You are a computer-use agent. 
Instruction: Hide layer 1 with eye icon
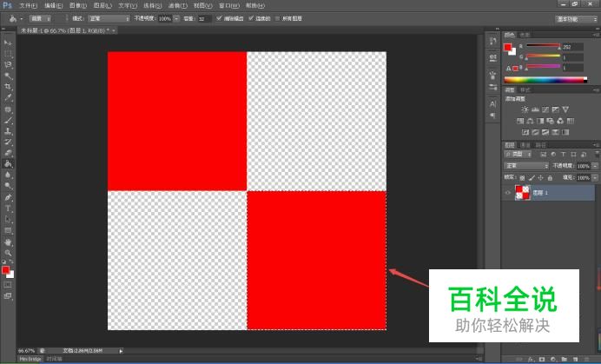508,193
